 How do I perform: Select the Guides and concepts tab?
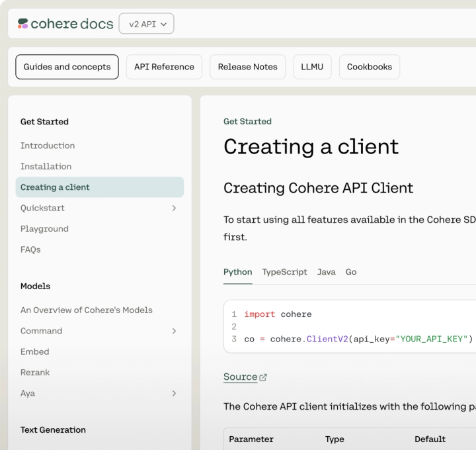67,67
